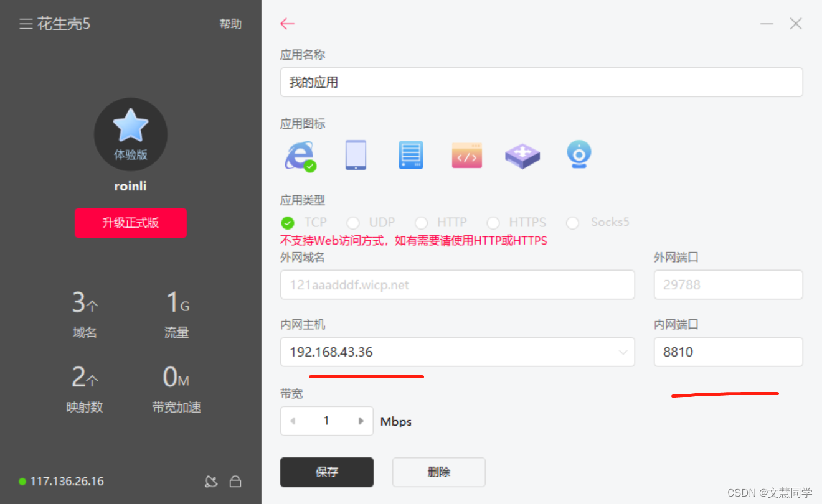Screen dimensions: 822x504
Task: Click the lock icon near the IP address
Action: click(235, 481)
